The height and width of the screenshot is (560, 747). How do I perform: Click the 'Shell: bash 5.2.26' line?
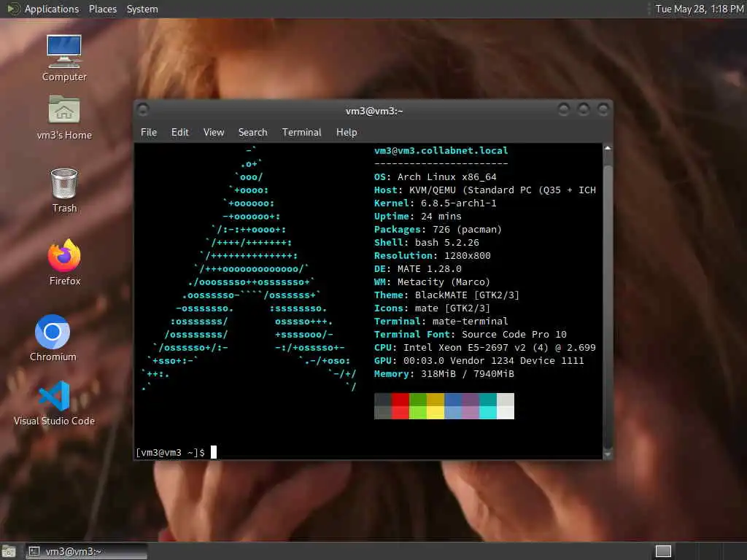pyautogui.click(x=426, y=242)
